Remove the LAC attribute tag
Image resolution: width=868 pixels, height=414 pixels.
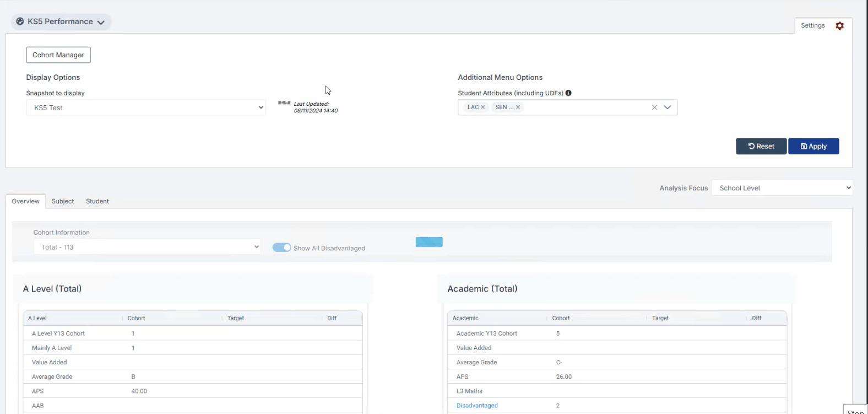pos(483,107)
